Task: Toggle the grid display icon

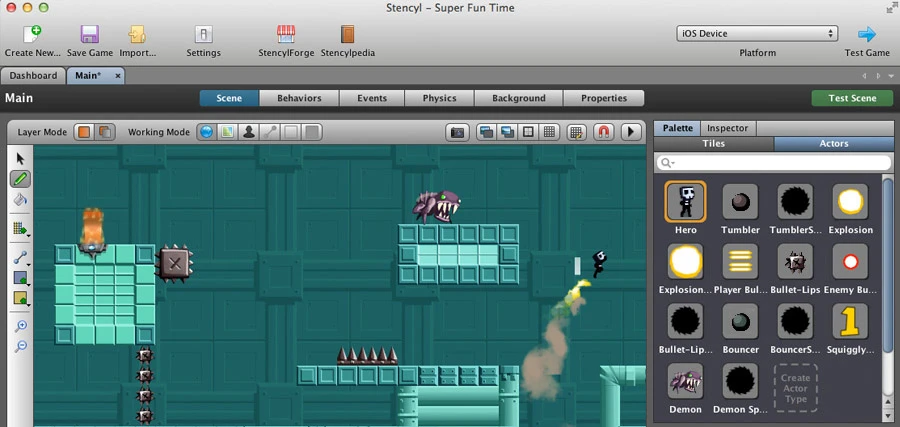Action: [x=549, y=132]
